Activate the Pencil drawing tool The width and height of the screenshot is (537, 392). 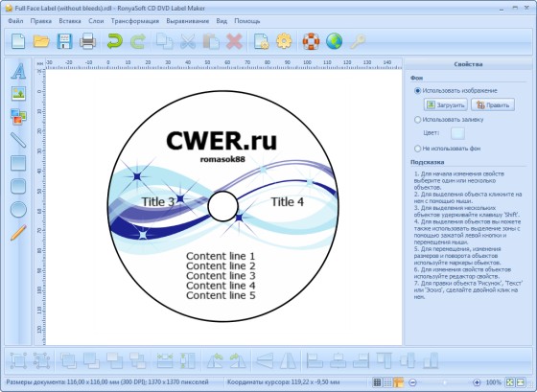coord(18,233)
